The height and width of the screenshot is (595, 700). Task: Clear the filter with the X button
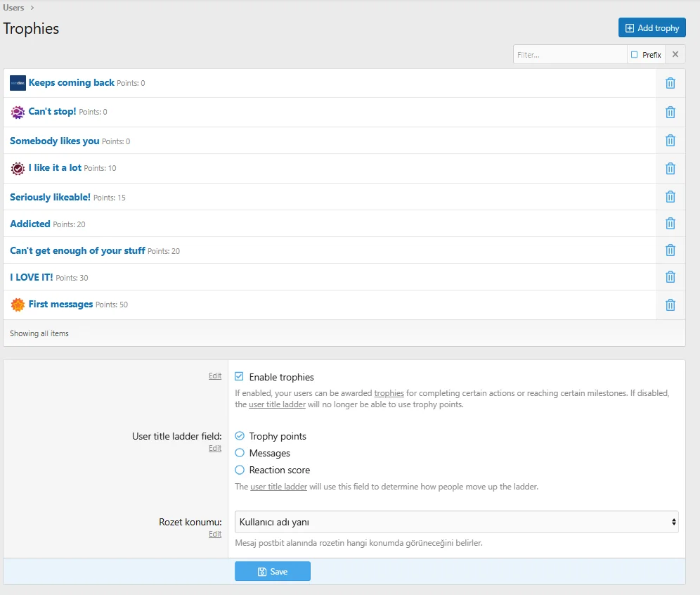coord(675,55)
